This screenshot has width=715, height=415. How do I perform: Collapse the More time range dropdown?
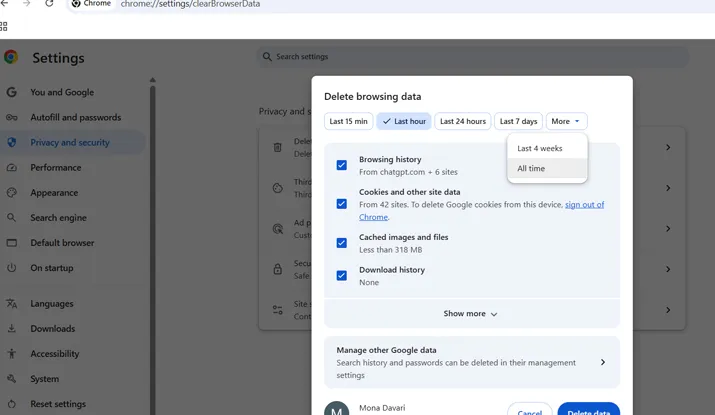pyautogui.click(x=566, y=121)
